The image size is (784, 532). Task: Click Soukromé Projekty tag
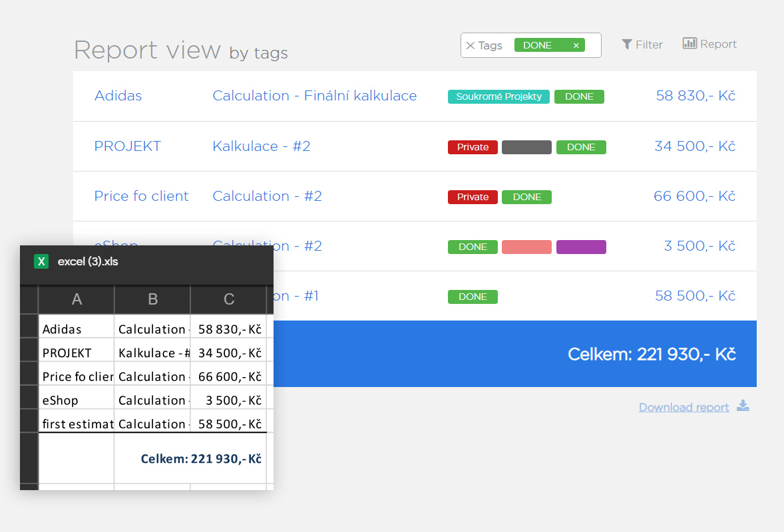[x=498, y=96]
